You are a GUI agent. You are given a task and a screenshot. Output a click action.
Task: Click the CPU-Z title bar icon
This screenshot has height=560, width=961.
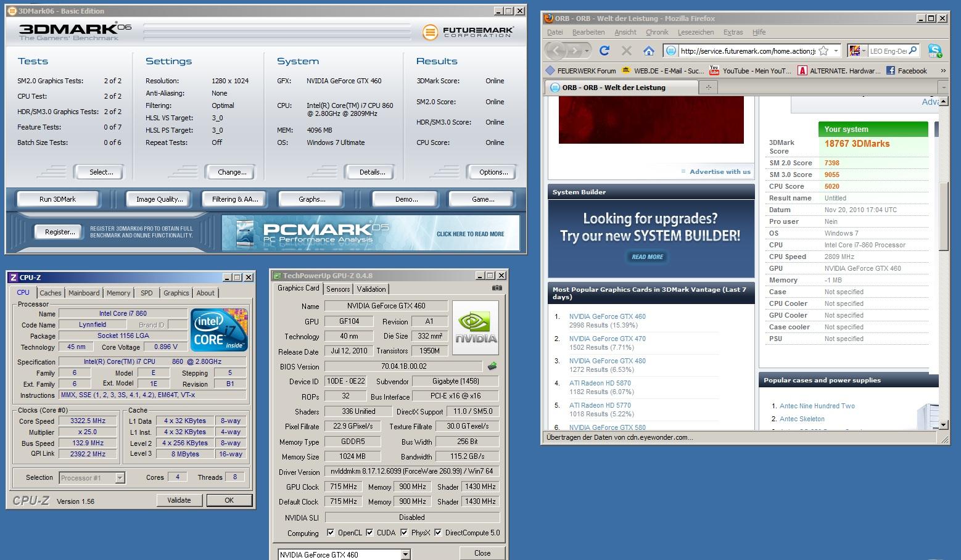pyautogui.click(x=14, y=278)
